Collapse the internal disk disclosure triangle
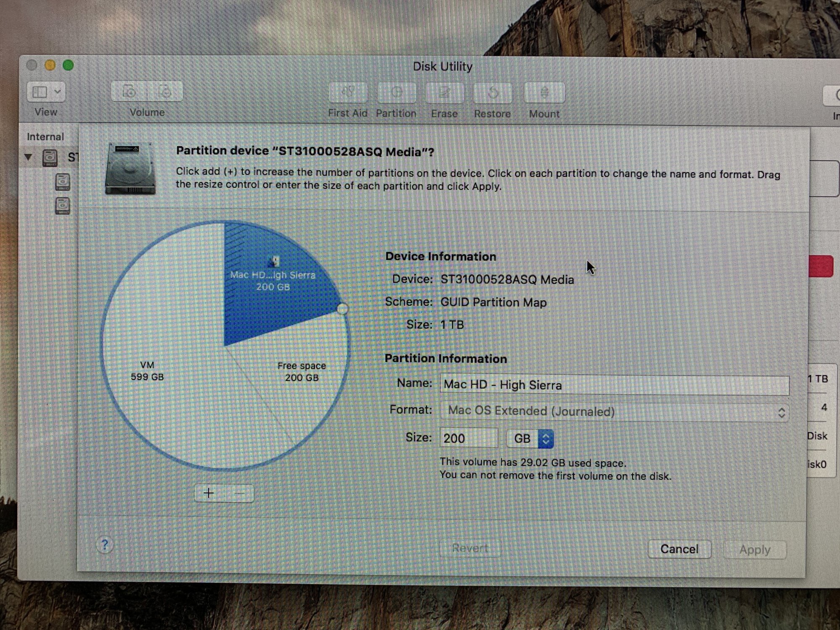This screenshot has width=840, height=630. click(28, 157)
